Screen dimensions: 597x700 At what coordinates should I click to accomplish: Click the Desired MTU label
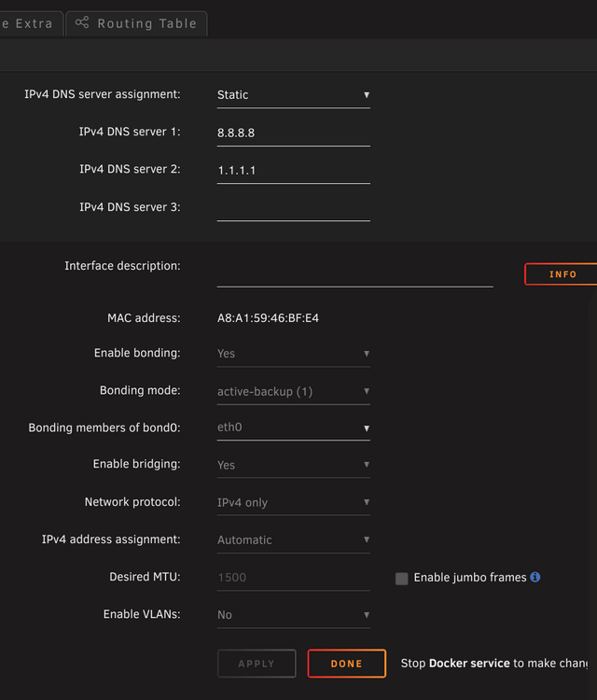pos(145,577)
